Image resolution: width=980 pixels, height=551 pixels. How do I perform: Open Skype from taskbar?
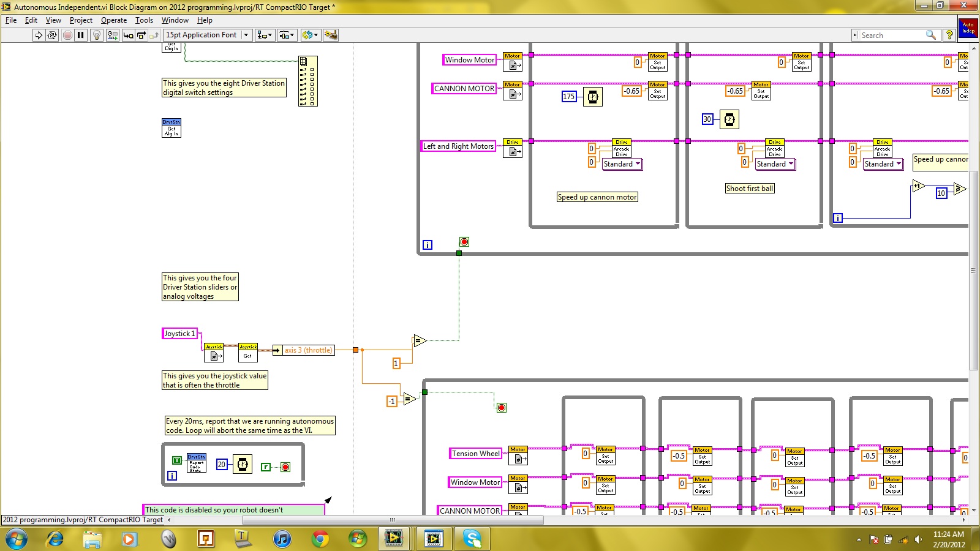pyautogui.click(x=472, y=539)
